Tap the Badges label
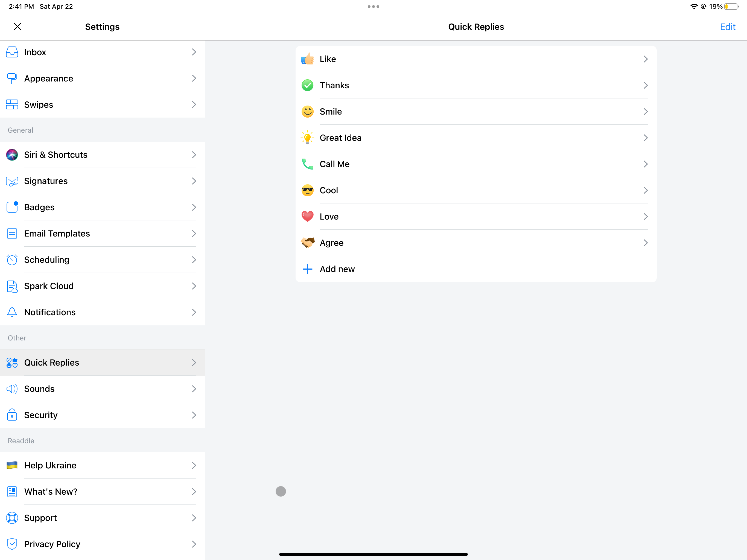The width and height of the screenshot is (747, 560). tap(39, 207)
